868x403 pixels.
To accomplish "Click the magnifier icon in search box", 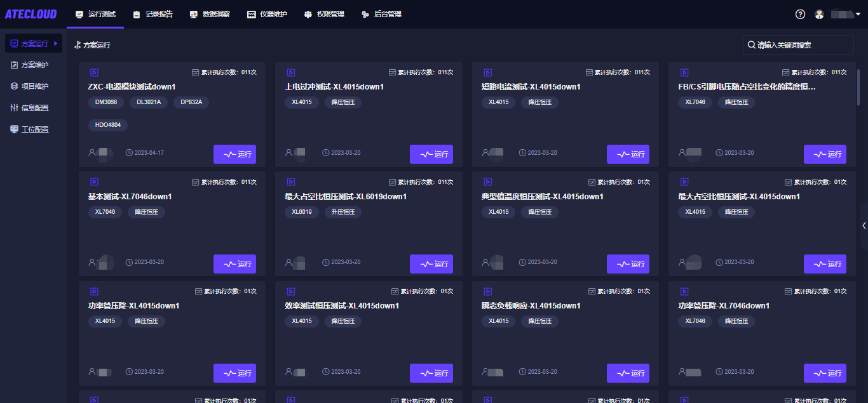I will click(x=752, y=45).
